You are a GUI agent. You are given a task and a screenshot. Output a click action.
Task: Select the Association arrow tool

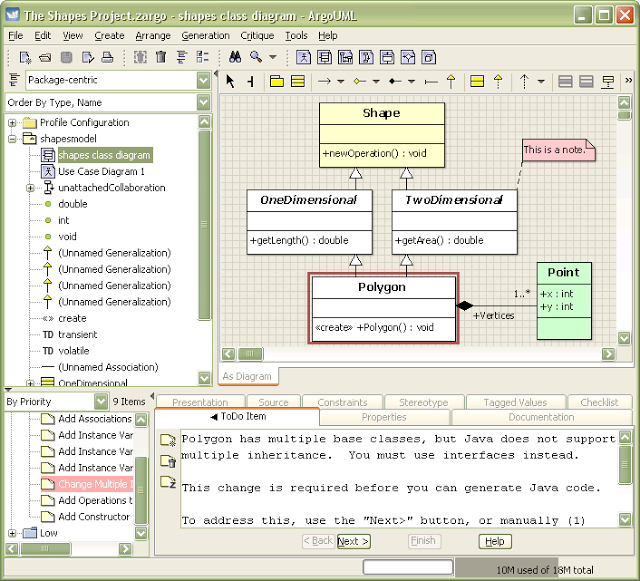coord(324,81)
